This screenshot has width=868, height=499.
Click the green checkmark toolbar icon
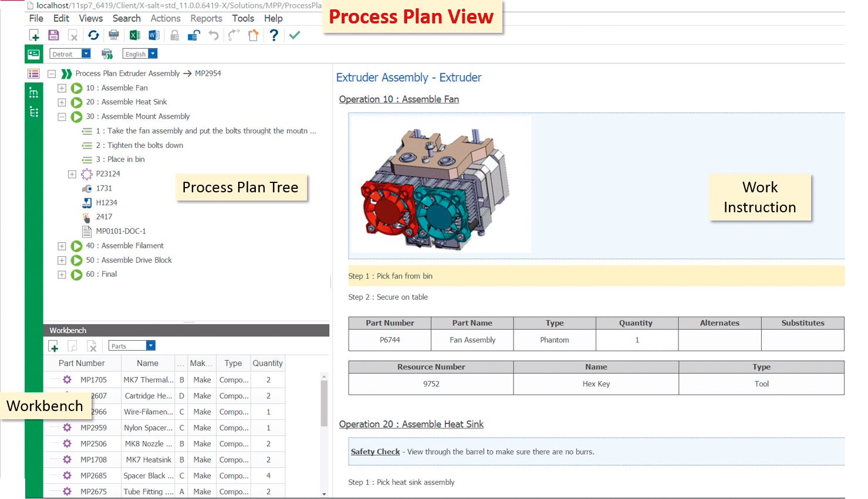[x=295, y=35]
